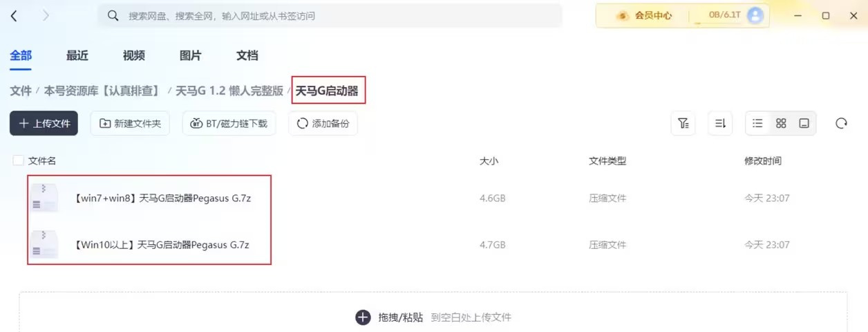Click the 添加备份 button
Image resolution: width=868 pixels, height=332 pixels.
(x=323, y=123)
